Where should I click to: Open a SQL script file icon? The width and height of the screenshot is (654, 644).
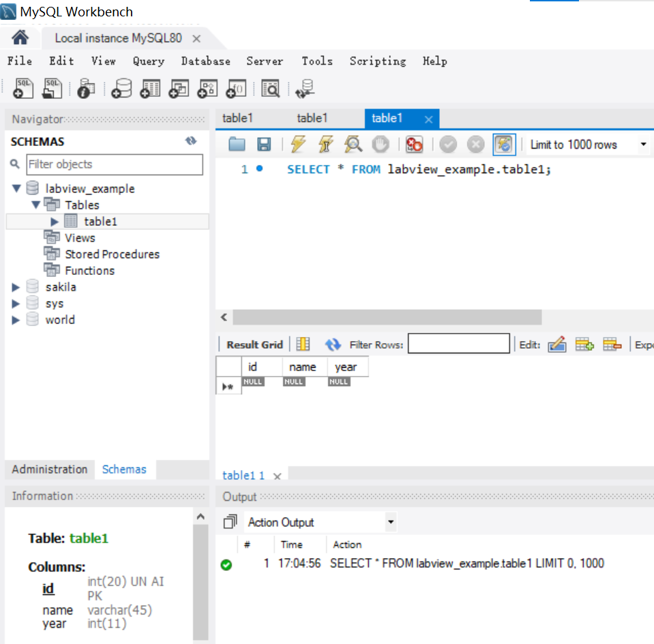(52, 89)
